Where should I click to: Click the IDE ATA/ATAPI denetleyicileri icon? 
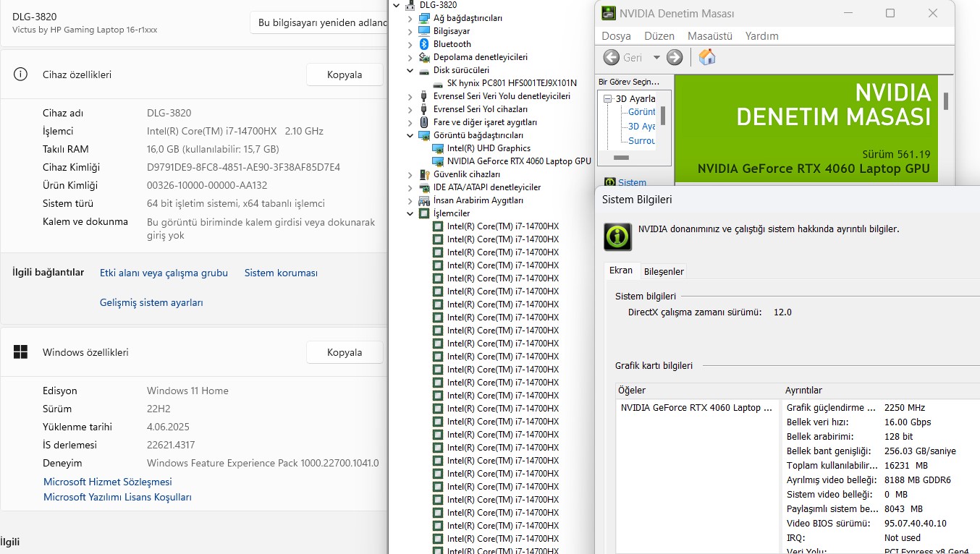click(x=425, y=187)
